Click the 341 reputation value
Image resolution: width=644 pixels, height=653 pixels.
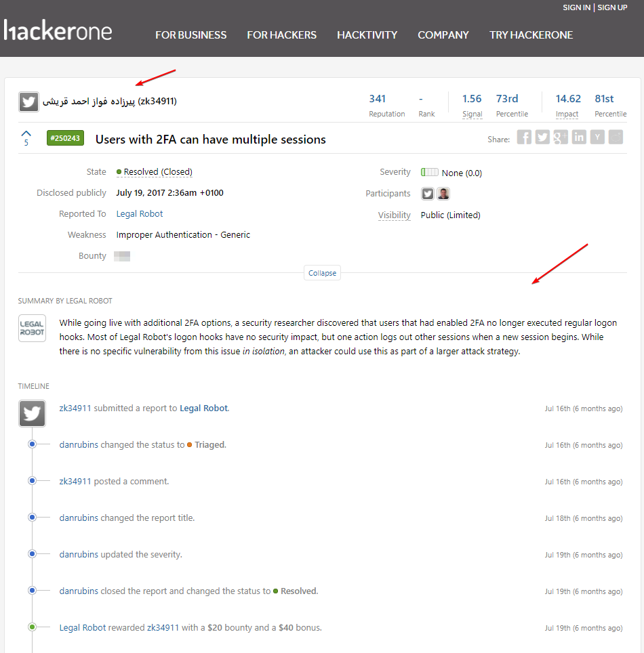pyautogui.click(x=377, y=99)
